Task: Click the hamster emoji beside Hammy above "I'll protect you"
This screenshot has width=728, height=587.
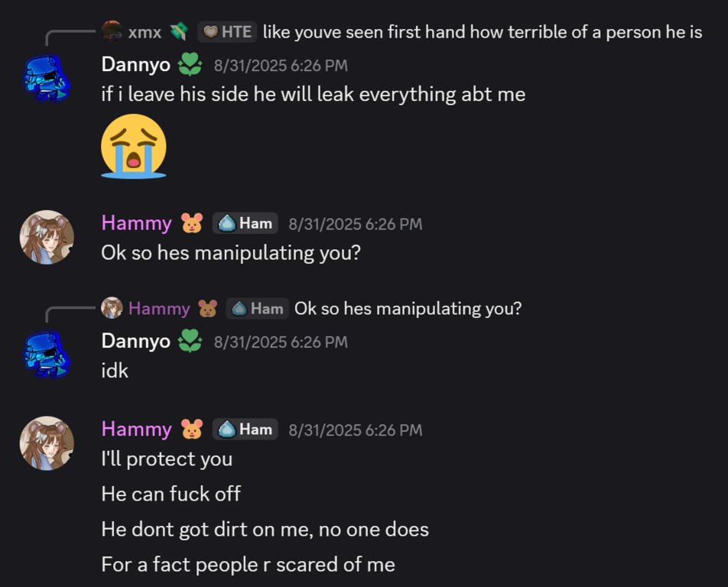Action: coord(192,430)
